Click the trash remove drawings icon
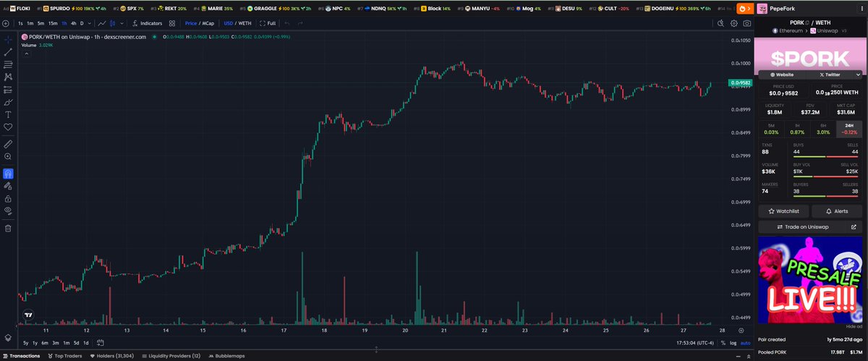Image resolution: width=868 pixels, height=361 pixels. [8, 228]
